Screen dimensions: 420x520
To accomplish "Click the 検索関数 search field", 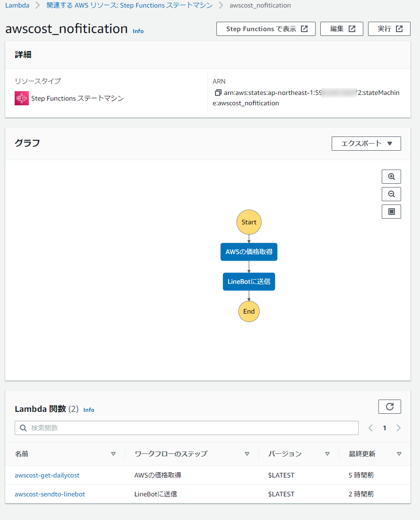I will [x=187, y=428].
